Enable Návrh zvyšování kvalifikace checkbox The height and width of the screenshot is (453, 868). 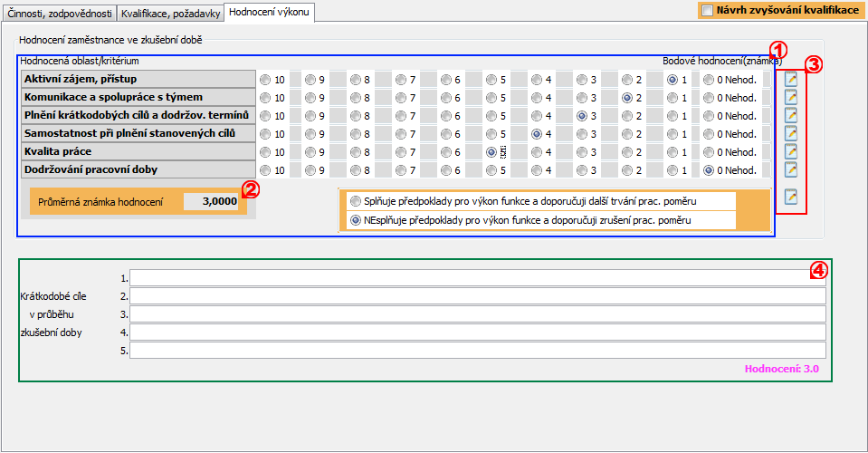tap(708, 11)
